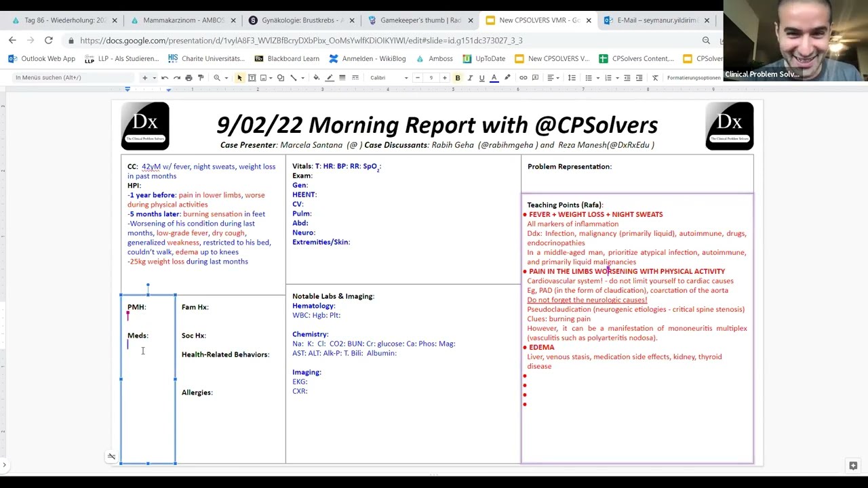Toggle italic formatting
The image size is (868, 488).
click(x=470, y=78)
